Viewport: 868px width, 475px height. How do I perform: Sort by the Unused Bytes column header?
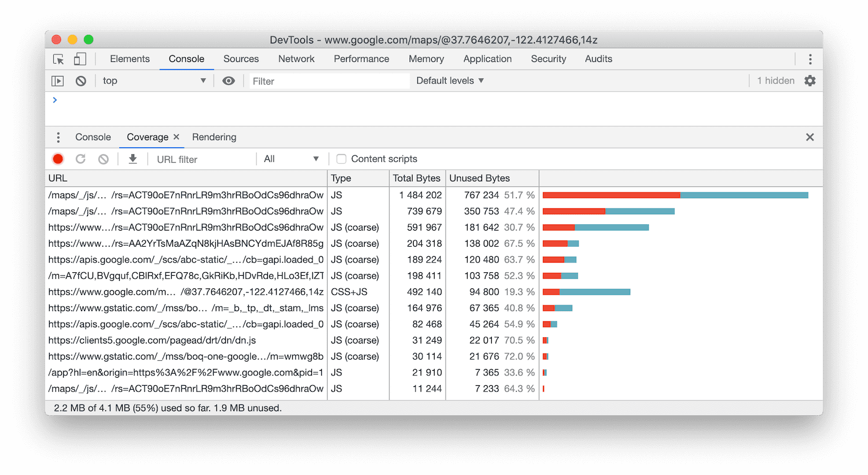click(480, 178)
